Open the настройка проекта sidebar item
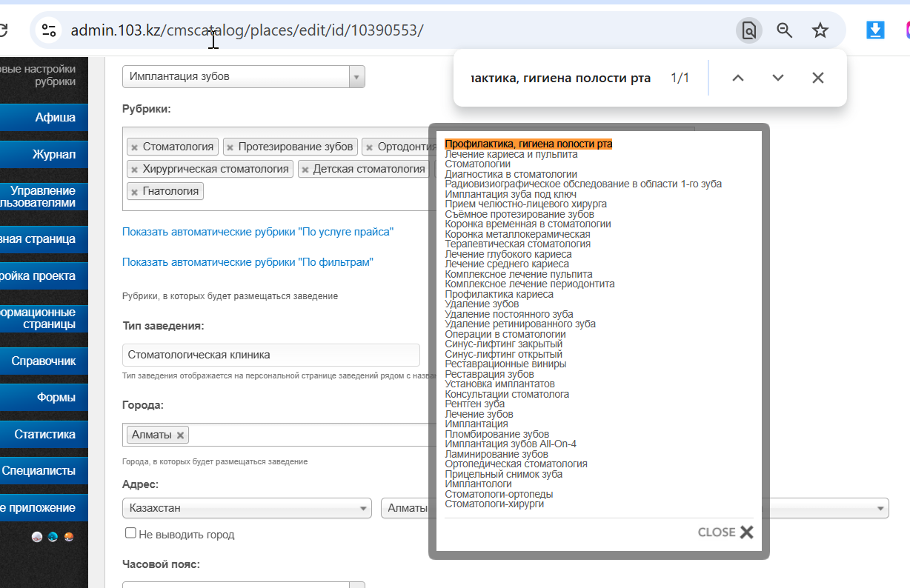The image size is (910, 588). pos(44,276)
